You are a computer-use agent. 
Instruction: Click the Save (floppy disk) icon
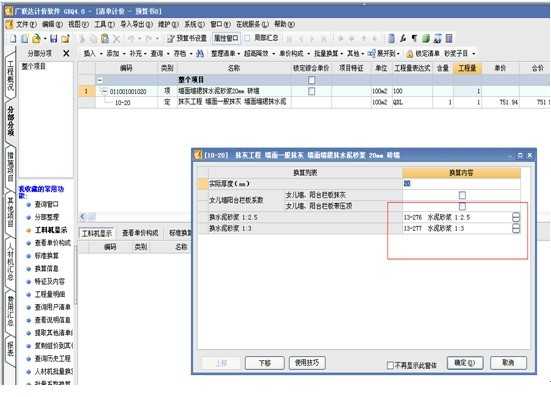tap(53, 39)
